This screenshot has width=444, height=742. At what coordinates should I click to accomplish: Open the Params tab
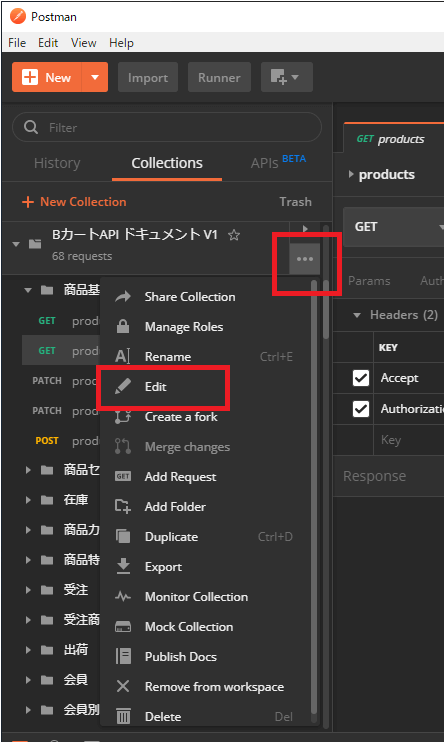click(x=369, y=281)
